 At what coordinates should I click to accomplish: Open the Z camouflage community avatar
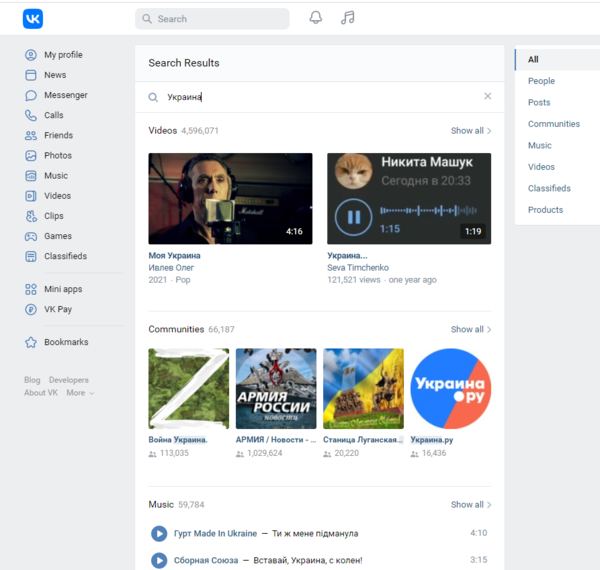click(189, 389)
